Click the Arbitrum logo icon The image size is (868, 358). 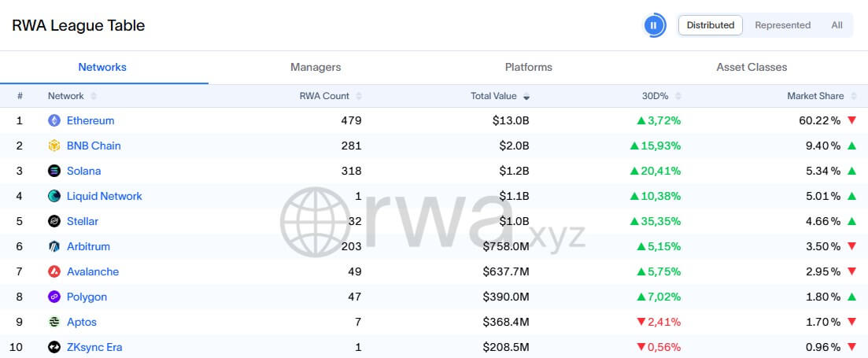coord(54,246)
